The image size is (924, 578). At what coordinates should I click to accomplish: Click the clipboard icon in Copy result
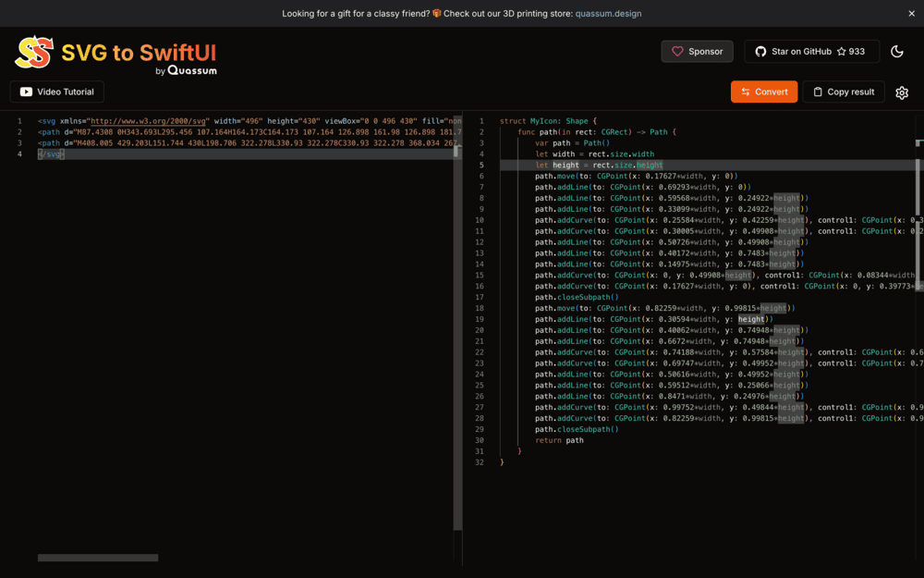coord(818,92)
